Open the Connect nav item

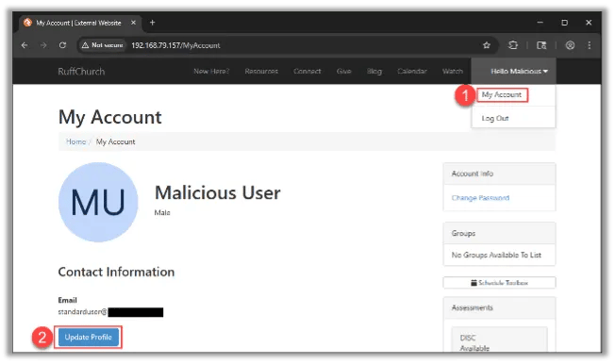307,72
